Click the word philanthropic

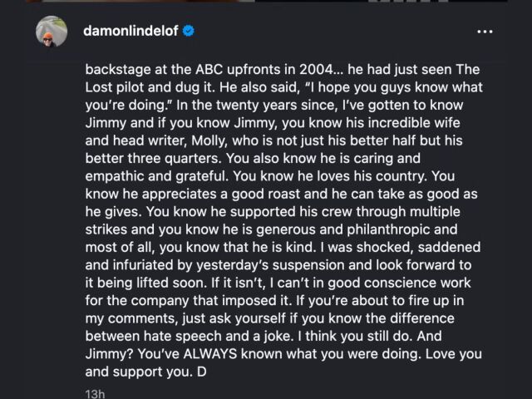(388, 229)
